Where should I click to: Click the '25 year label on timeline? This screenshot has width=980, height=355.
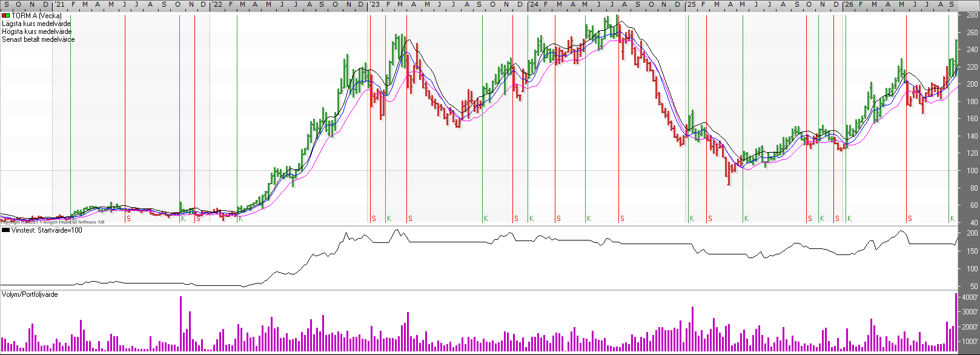(691, 4)
